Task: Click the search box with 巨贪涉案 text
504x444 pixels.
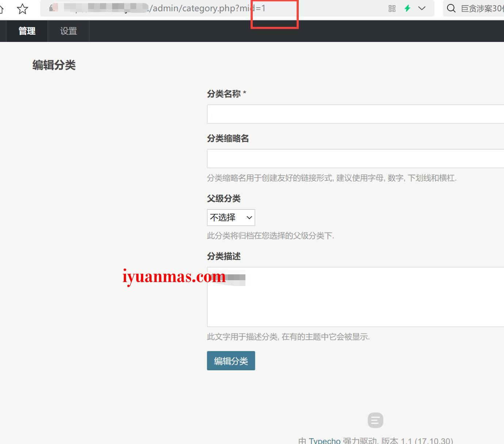Action: coord(474,8)
